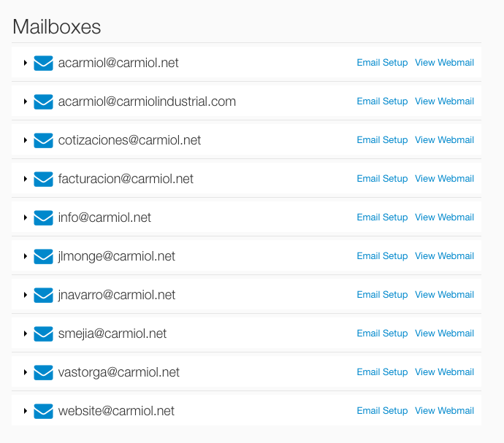View Webmail for jlmonge@carmiol.net
Image resolution: width=504 pixels, height=443 pixels.
tap(444, 256)
